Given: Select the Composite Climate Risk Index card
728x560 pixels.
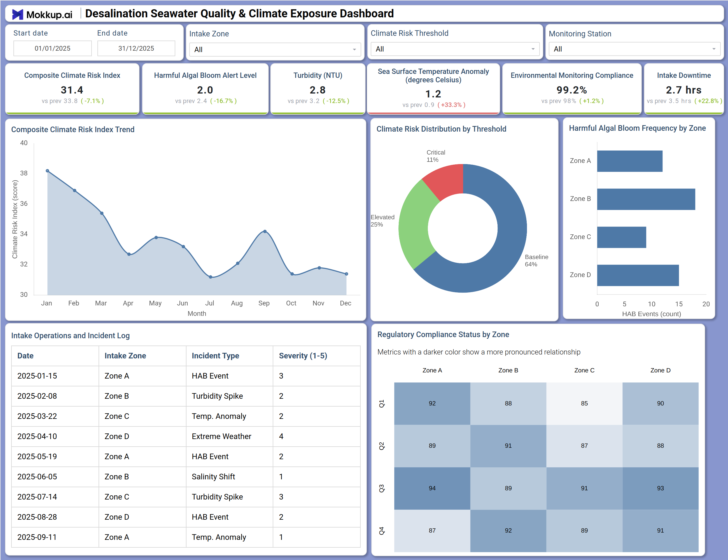Looking at the screenshot, I should [72, 89].
